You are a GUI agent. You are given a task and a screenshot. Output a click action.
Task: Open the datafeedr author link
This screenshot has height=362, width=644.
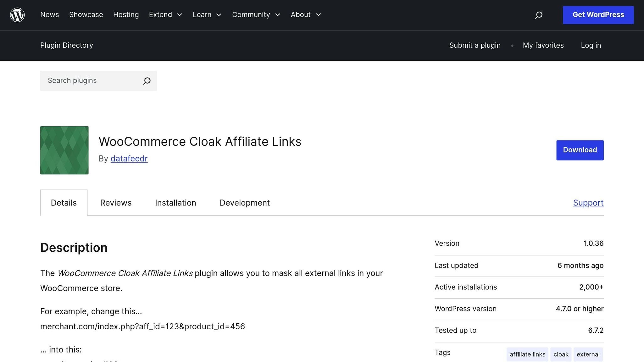pyautogui.click(x=129, y=159)
